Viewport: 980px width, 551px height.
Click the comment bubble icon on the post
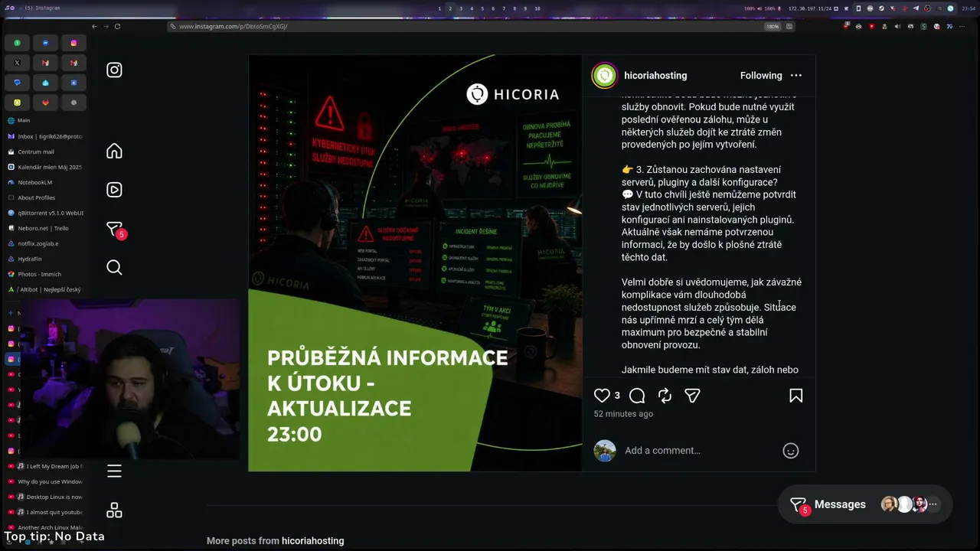tap(637, 396)
